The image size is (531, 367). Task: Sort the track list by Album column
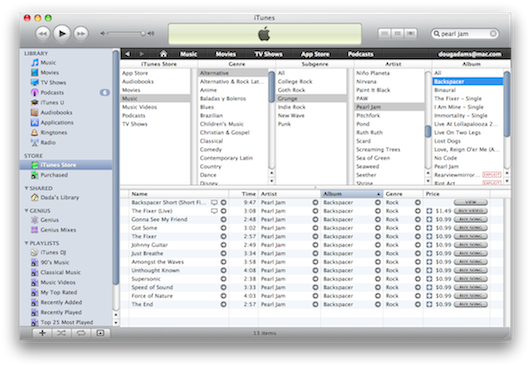point(352,194)
